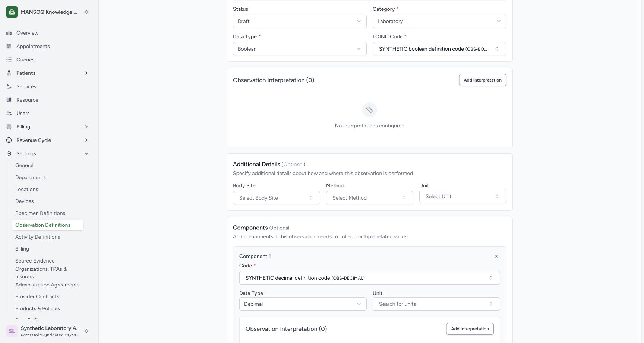
Task: Open the Select Body Site dropdown
Action: tap(277, 198)
